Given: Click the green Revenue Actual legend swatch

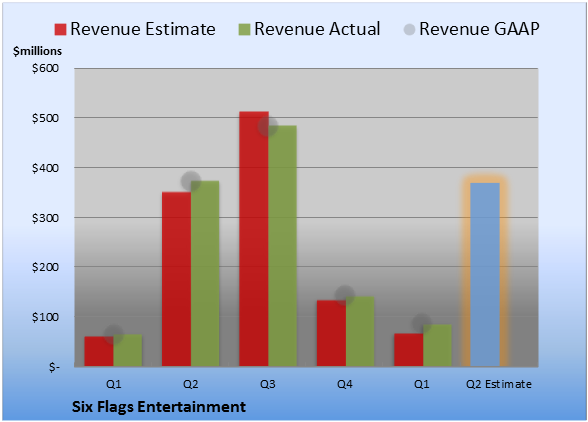Looking at the screenshot, I should pos(244,29).
